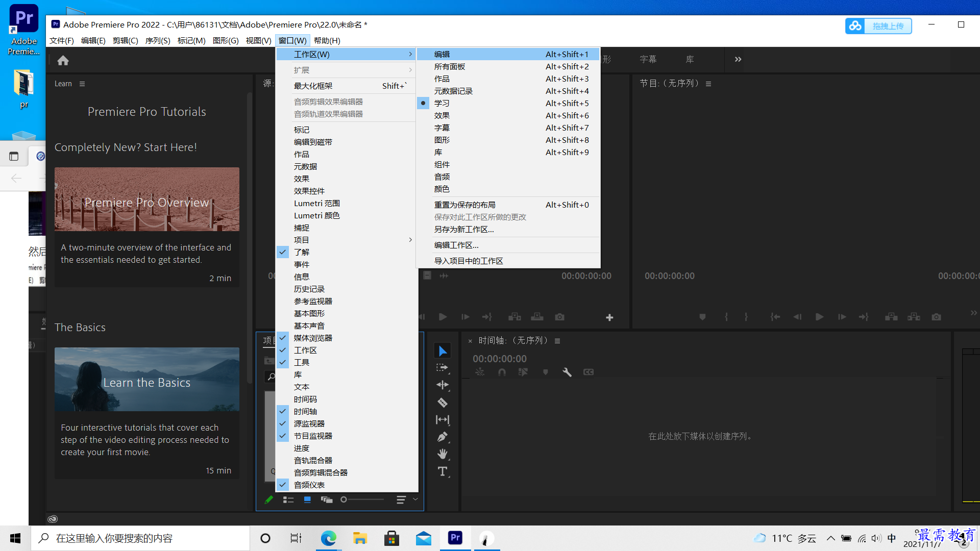Open the 序列(S) menu
This screenshot has width=980, height=551.
[158, 40]
